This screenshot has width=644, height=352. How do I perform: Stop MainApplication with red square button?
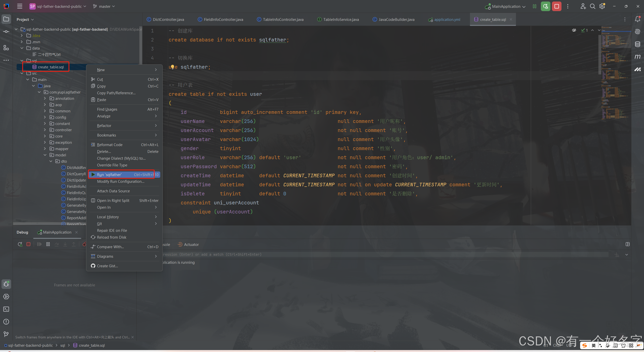(557, 6)
